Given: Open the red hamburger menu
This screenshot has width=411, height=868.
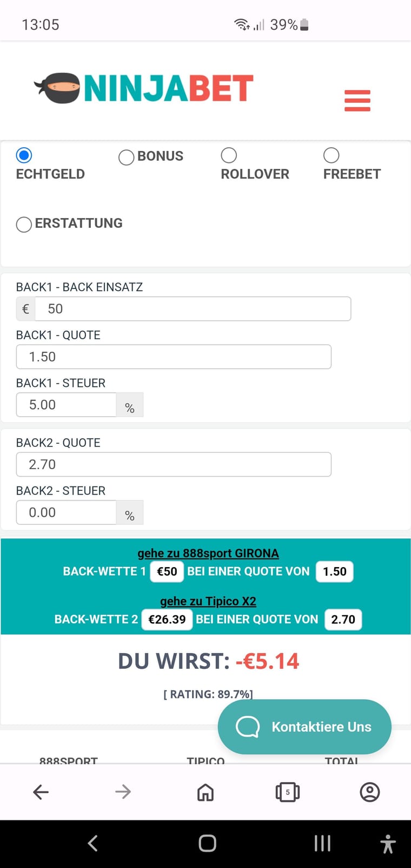Looking at the screenshot, I should pos(357,101).
